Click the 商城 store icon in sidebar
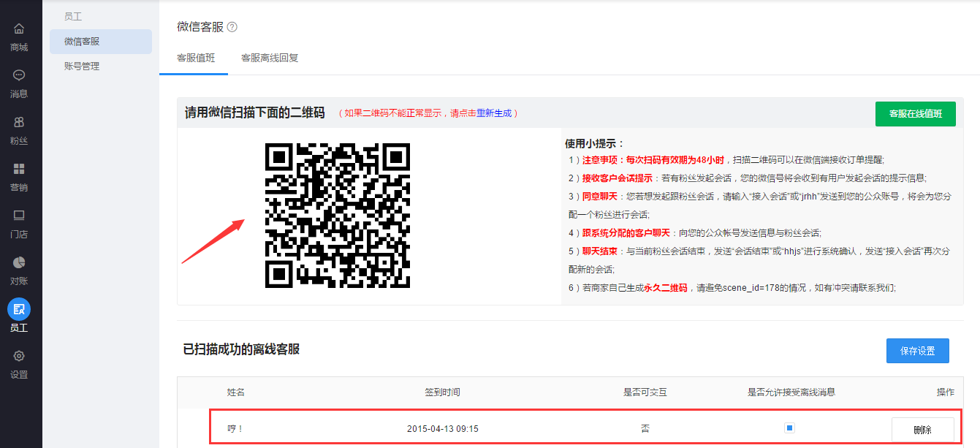Screen dimensions: 980x448 pyautogui.click(x=19, y=29)
